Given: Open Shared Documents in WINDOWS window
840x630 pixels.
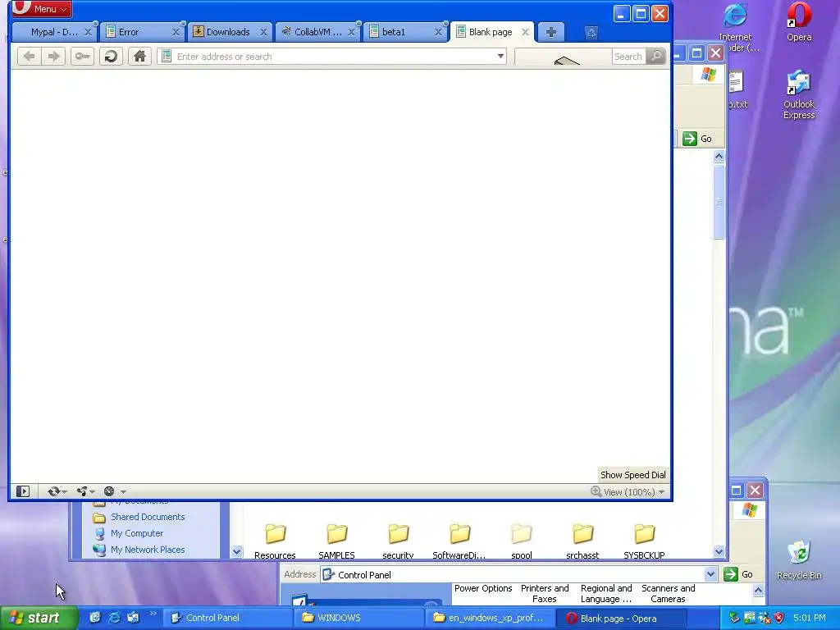Looking at the screenshot, I should pyautogui.click(x=148, y=517).
